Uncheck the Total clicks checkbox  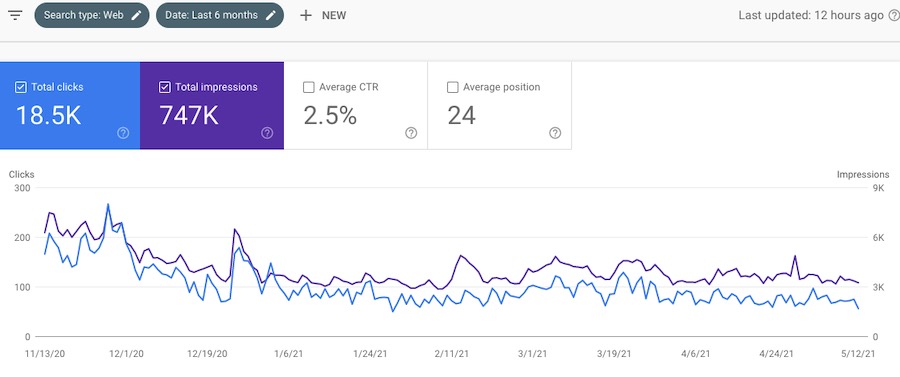click(x=21, y=87)
